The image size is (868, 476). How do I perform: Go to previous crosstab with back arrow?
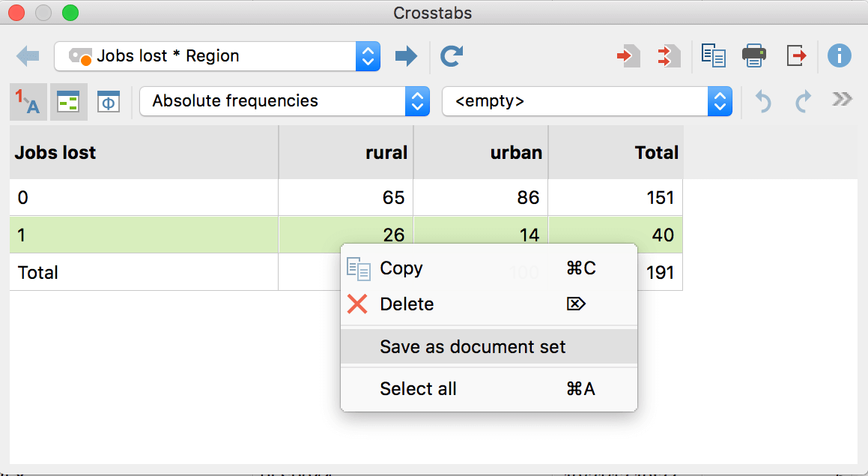click(x=28, y=56)
